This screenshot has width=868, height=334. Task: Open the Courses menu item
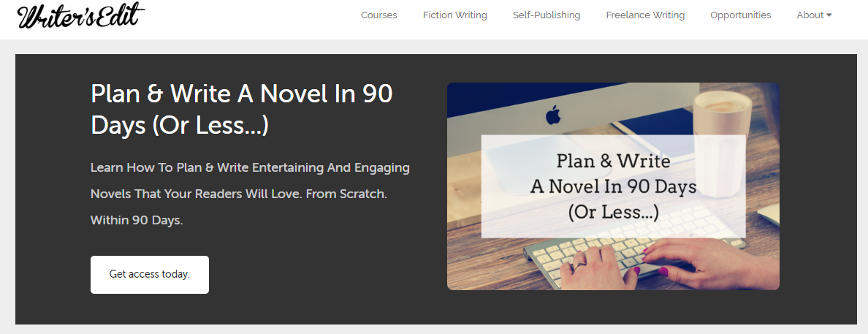click(x=378, y=15)
